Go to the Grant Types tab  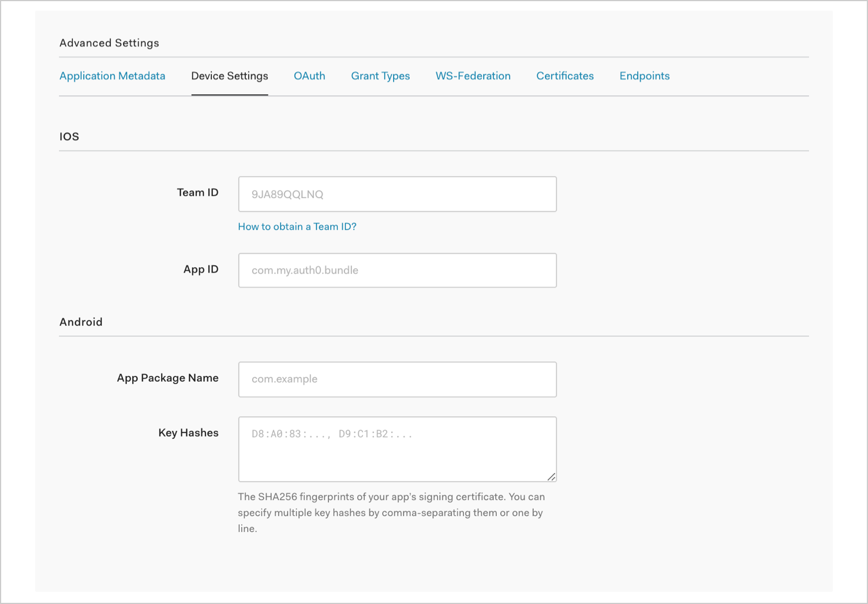[x=380, y=76]
